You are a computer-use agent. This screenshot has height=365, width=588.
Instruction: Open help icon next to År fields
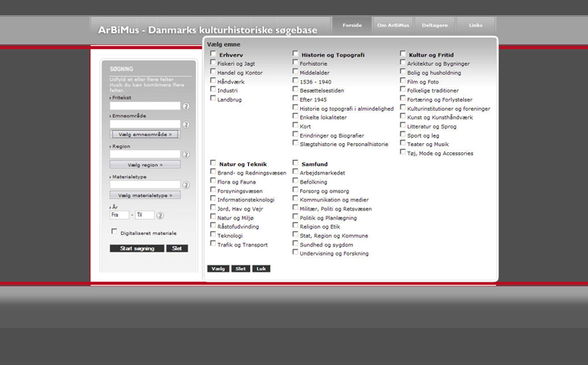(160, 216)
